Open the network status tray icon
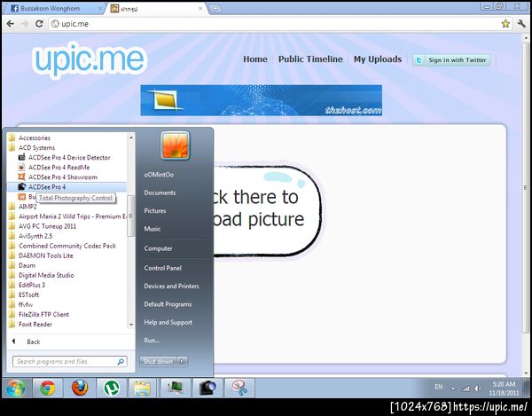532x416 pixels. (x=467, y=389)
